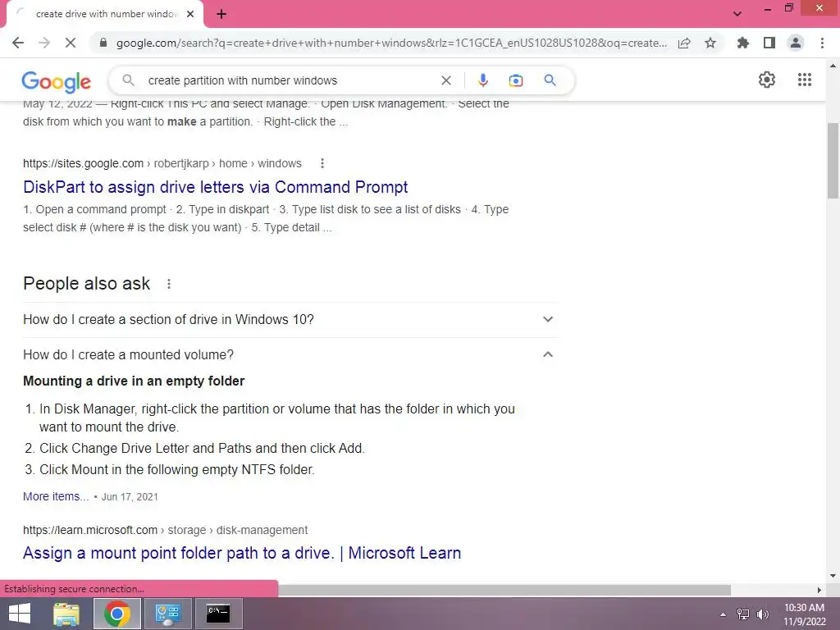840x630 pixels.
Task: Open Command Prompt from the taskbar
Action: 218,614
